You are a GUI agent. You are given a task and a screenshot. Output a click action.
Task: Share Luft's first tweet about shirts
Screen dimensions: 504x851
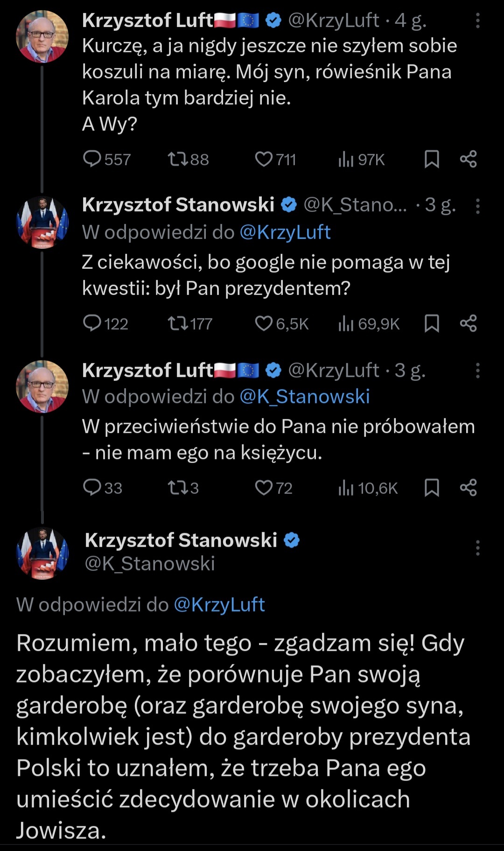(x=468, y=159)
